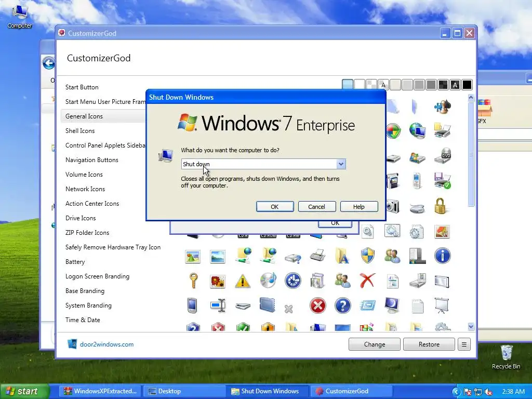This screenshot has height=399, width=532.
Task: Select the gold key icon
Action: (193, 281)
